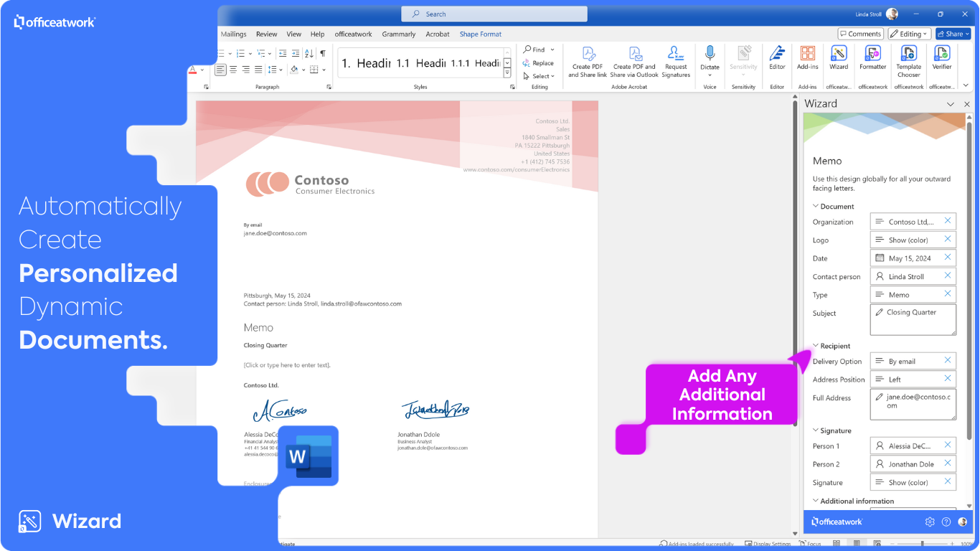Viewport: 980px width, 551px height.
Task: Click the zoom slider in status bar
Action: point(922,544)
